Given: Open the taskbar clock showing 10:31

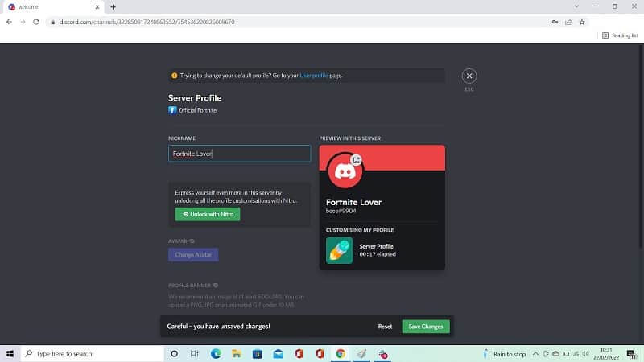Looking at the screenshot, I should pos(606,354).
